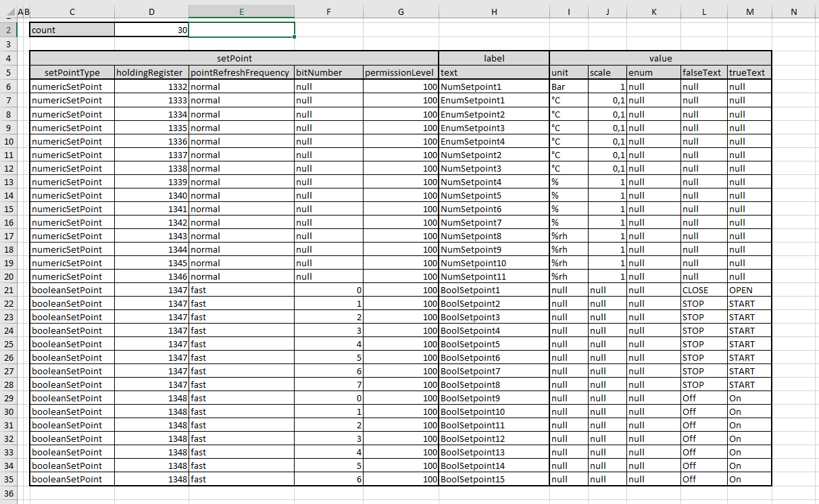Screen dimensions: 819x504
Task: Click the merged 'value' group header cell
Action: click(x=660, y=59)
